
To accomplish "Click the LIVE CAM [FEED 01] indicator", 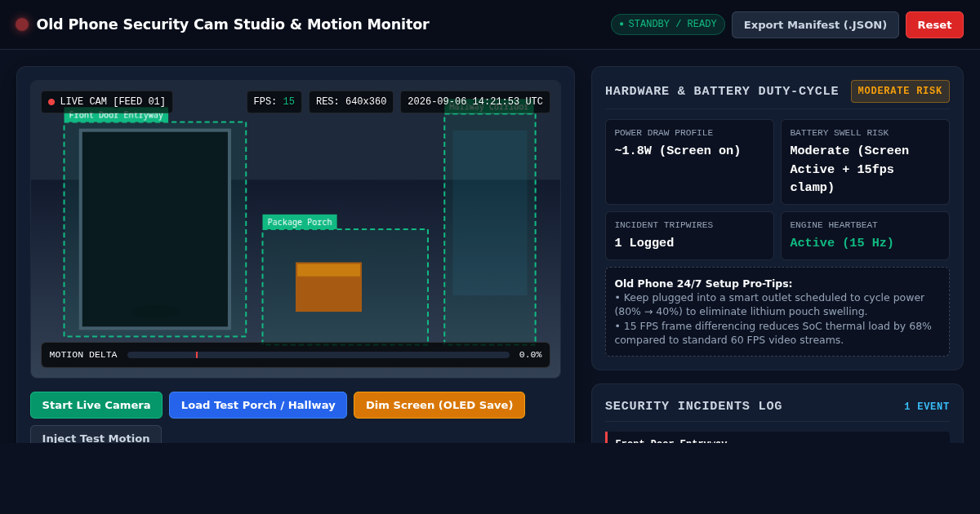I will [x=107, y=102].
